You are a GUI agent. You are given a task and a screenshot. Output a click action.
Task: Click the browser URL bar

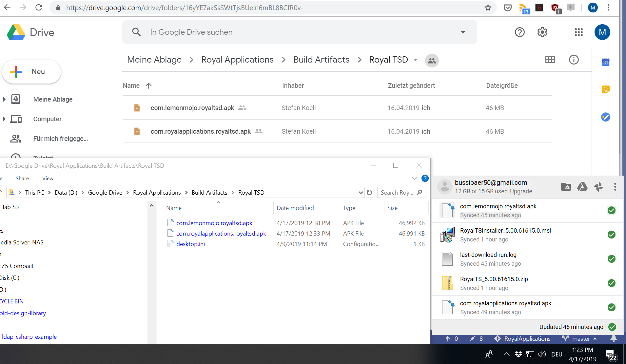[273, 8]
